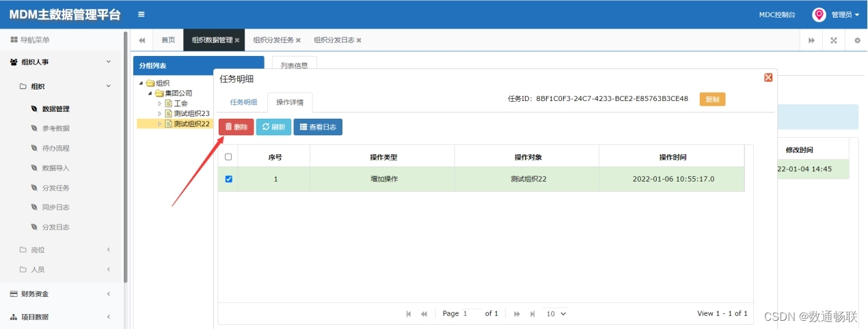Go to previous page in pager
The height and width of the screenshot is (329, 868).
click(424, 314)
